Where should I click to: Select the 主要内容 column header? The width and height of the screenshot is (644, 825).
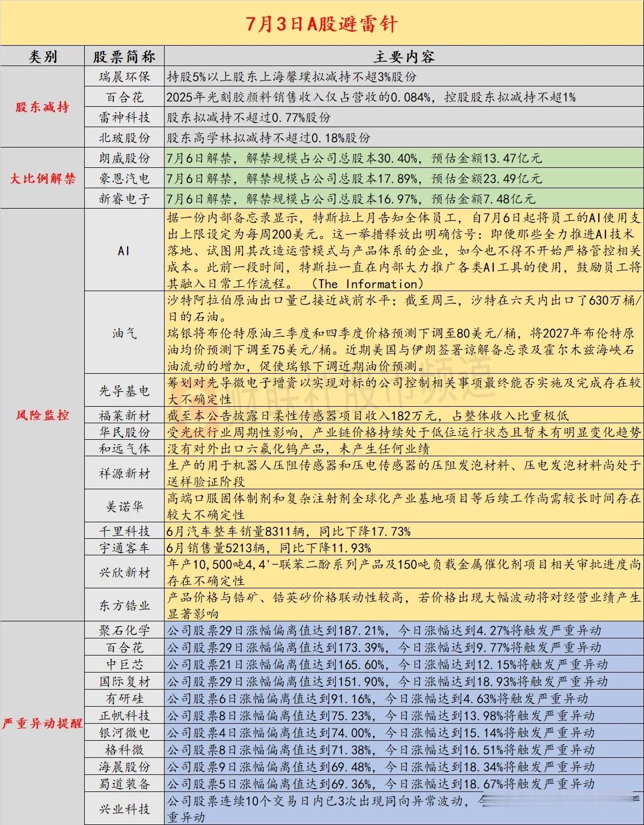pos(404,56)
